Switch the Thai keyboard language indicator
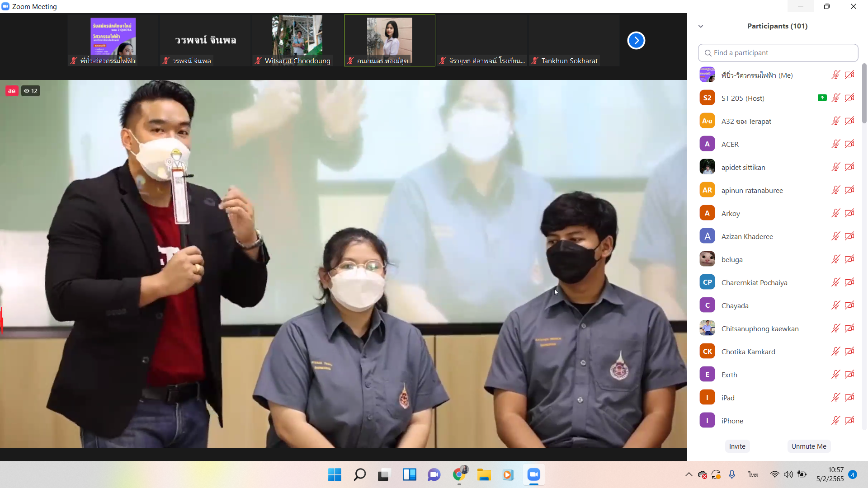 753,474
